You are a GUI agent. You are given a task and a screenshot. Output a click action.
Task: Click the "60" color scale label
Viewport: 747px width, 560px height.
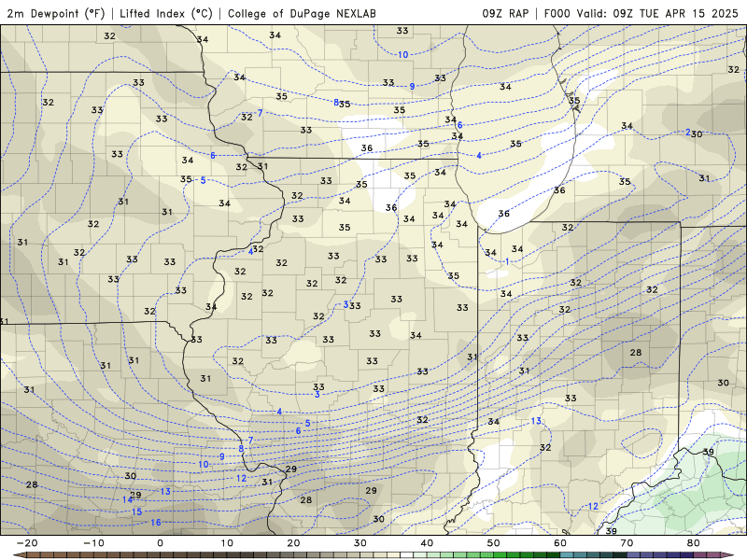pos(560,543)
